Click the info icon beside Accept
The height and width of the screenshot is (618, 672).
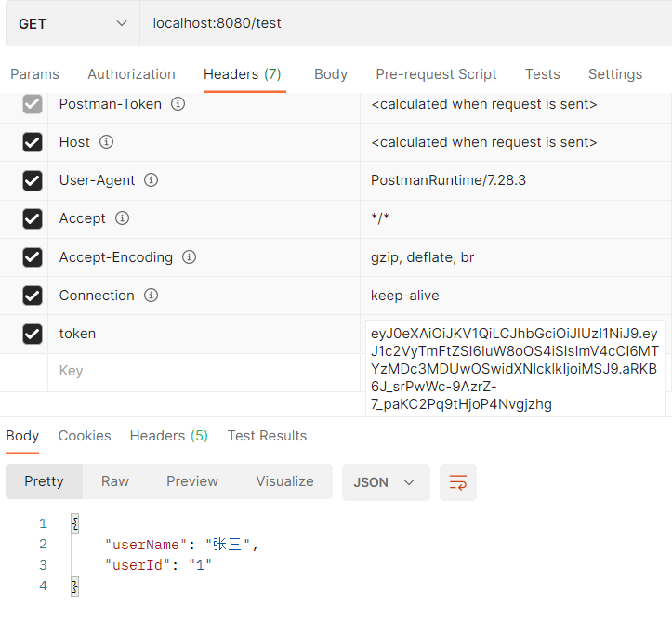[x=122, y=218]
